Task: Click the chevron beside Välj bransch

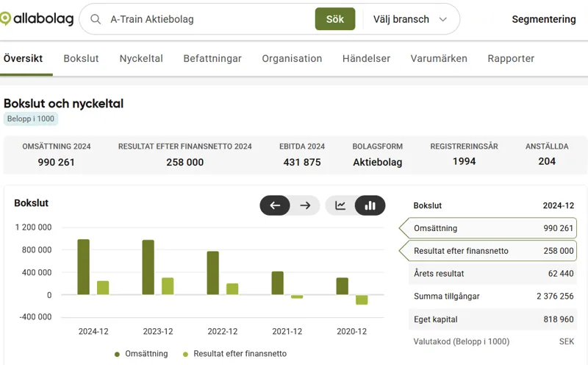Action: tap(443, 19)
